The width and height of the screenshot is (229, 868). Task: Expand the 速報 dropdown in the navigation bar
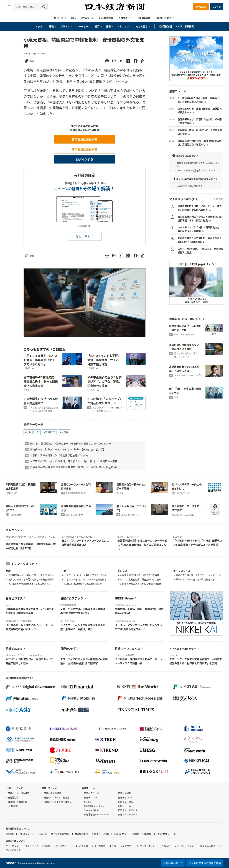(x=52, y=26)
